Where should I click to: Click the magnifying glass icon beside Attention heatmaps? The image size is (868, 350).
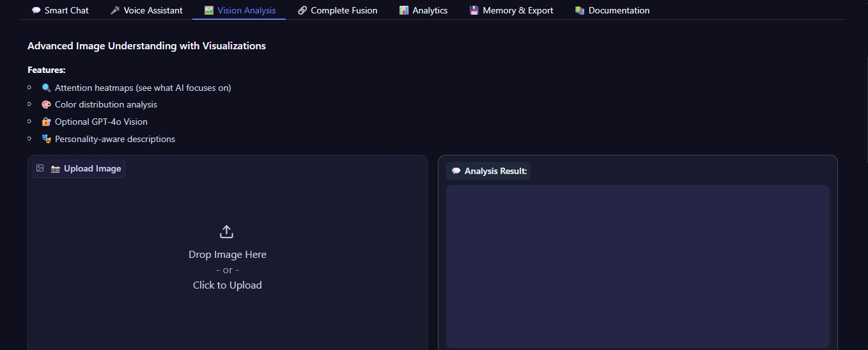pyautogui.click(x=46, y=88)
